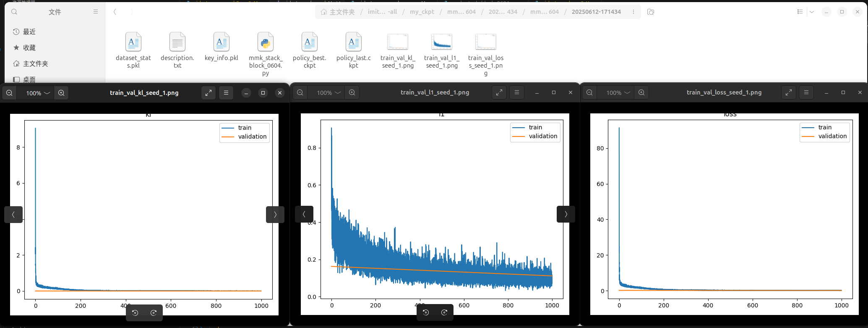The image size is (868, 328).
Task: Go to previous image in kl viewer
Action: 13,215
